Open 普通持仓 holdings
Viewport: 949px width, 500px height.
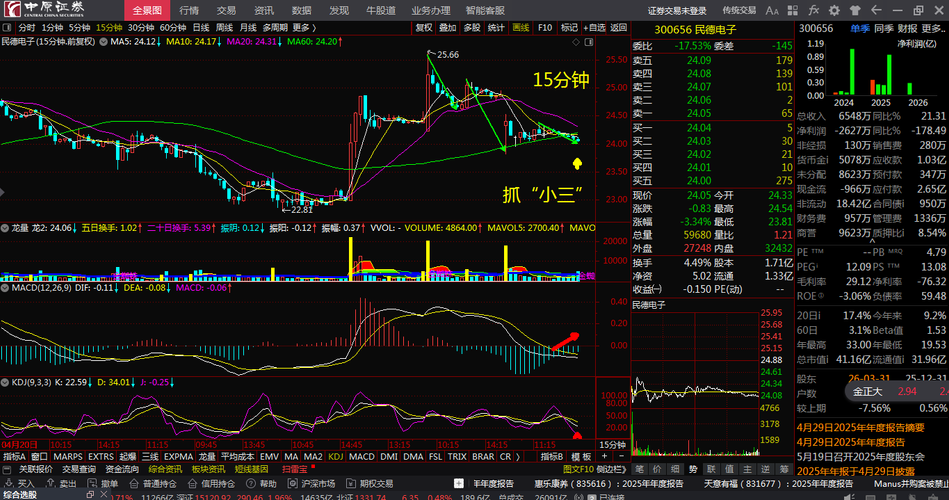click(x=153, y=484)
